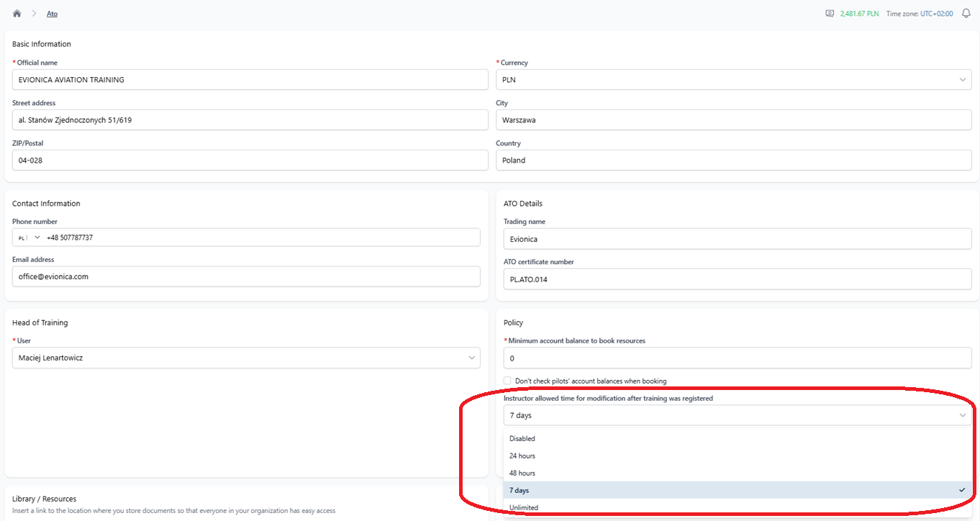Click the Ato breadcrumb link
This screenshot has width=980, height=521.
52,14
